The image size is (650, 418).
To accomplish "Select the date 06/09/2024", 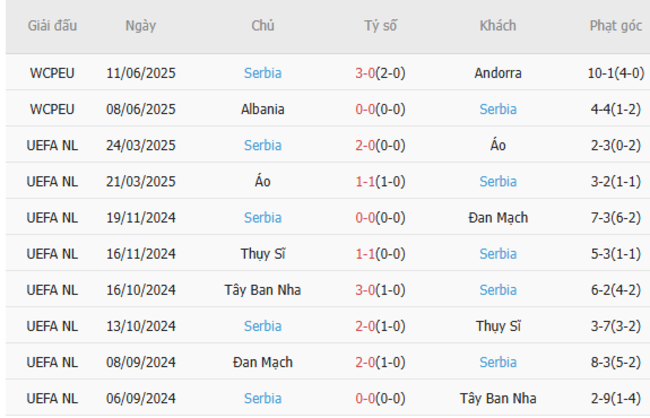I will click(x=141, y=397).
